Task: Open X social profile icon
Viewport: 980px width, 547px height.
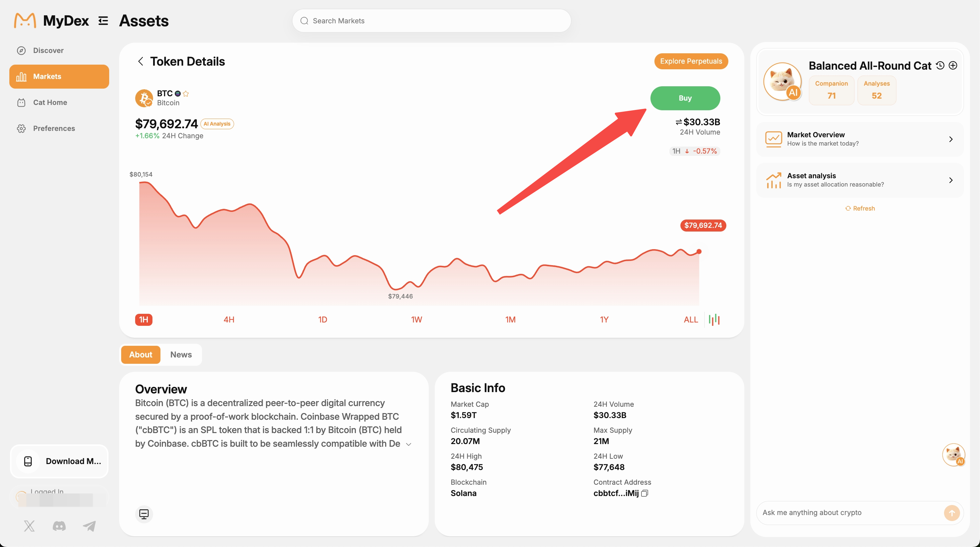Action: click(29, 526)
